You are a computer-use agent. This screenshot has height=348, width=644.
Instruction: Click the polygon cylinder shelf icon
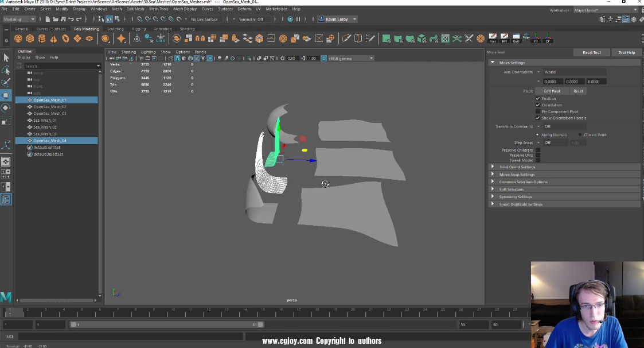coord(42,39)
